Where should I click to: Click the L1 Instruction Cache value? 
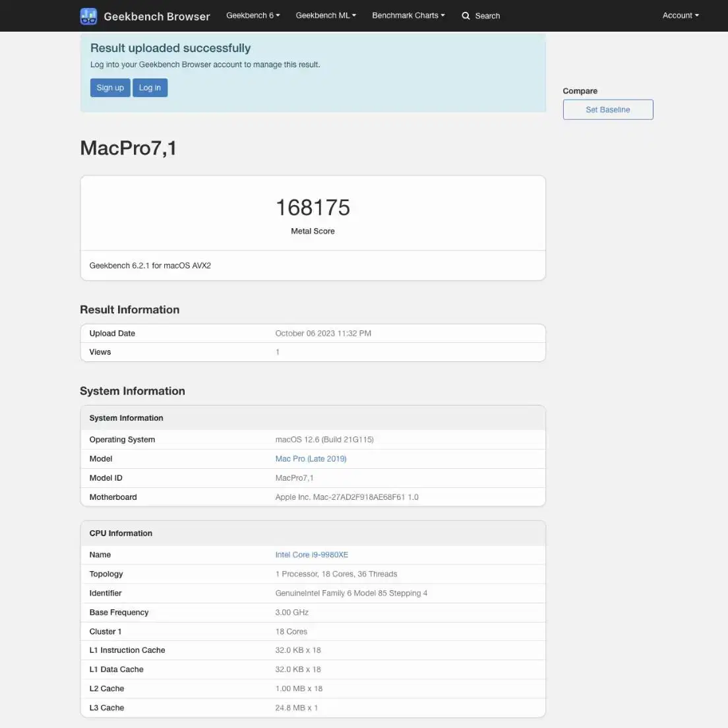[x=298, y=650]
